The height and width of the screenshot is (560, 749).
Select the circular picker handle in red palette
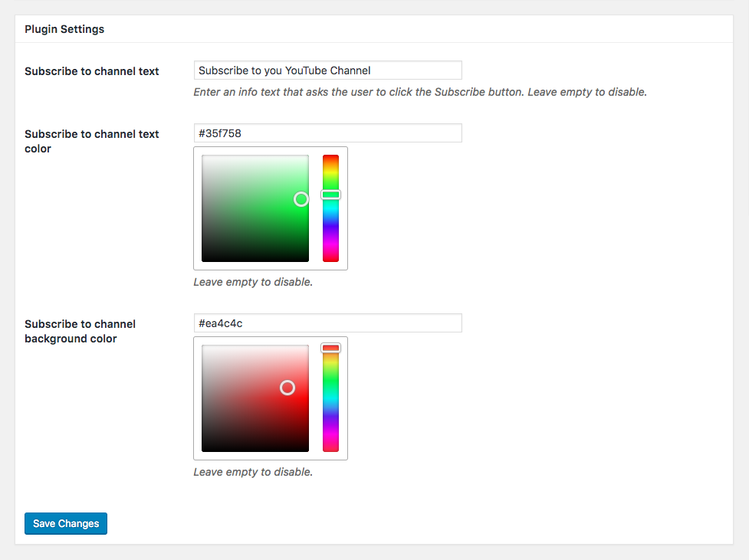pyautogui.click(x=287, y=388)
